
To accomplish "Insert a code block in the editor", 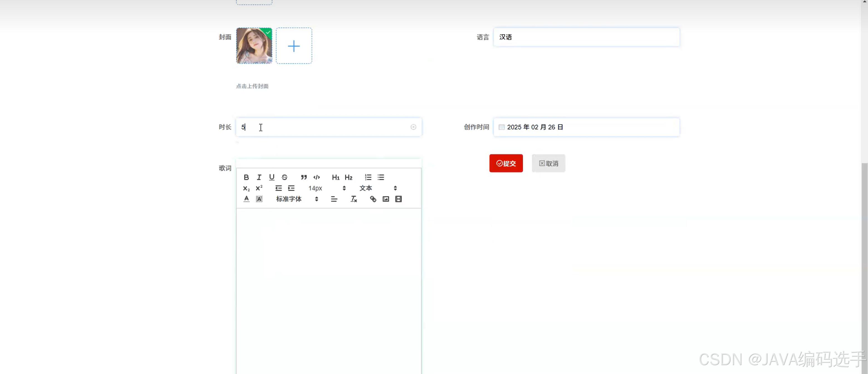I will (x=317, y=177).
